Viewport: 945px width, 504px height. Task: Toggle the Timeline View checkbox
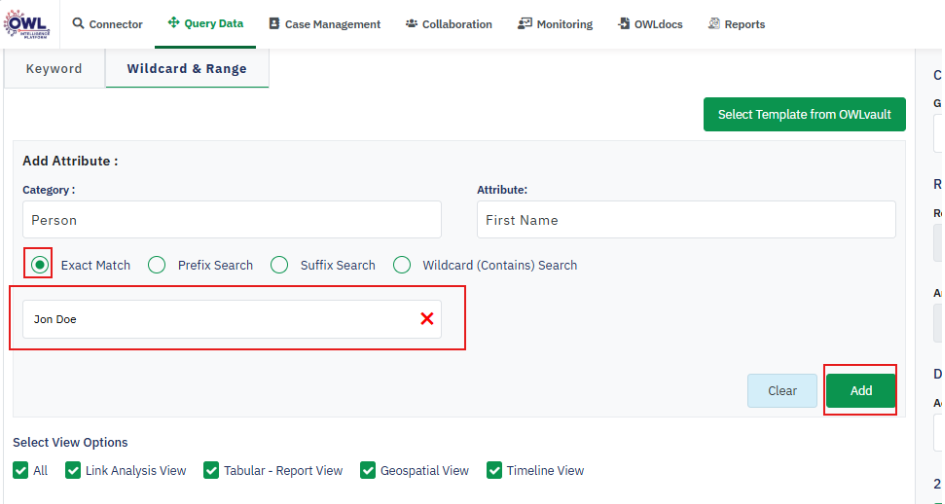pos(494,470)
